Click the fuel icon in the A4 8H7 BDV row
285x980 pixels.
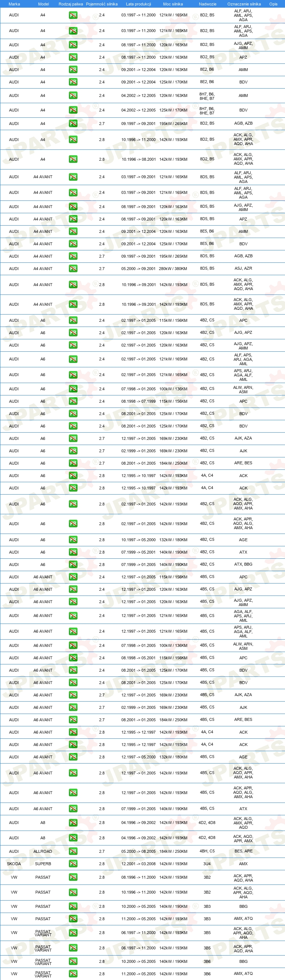73,110
